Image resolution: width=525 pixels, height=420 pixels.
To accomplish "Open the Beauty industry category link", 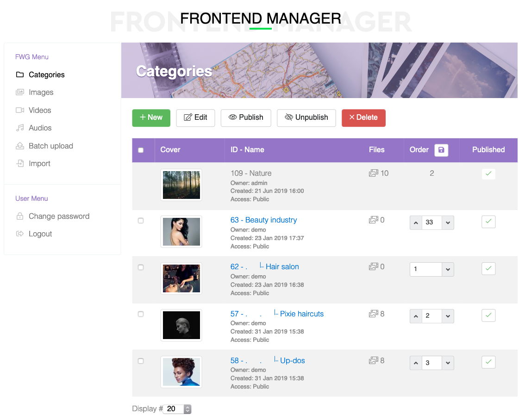I will coord(263,220).
